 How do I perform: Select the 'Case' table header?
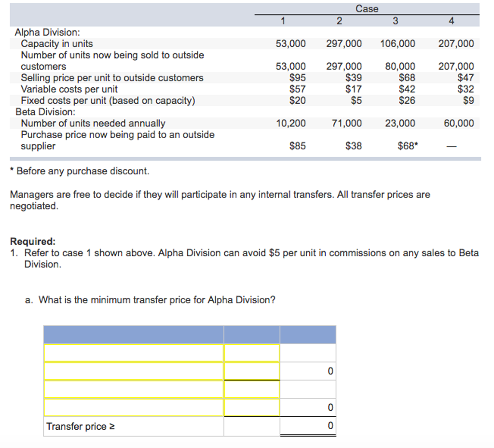(367, 9)
